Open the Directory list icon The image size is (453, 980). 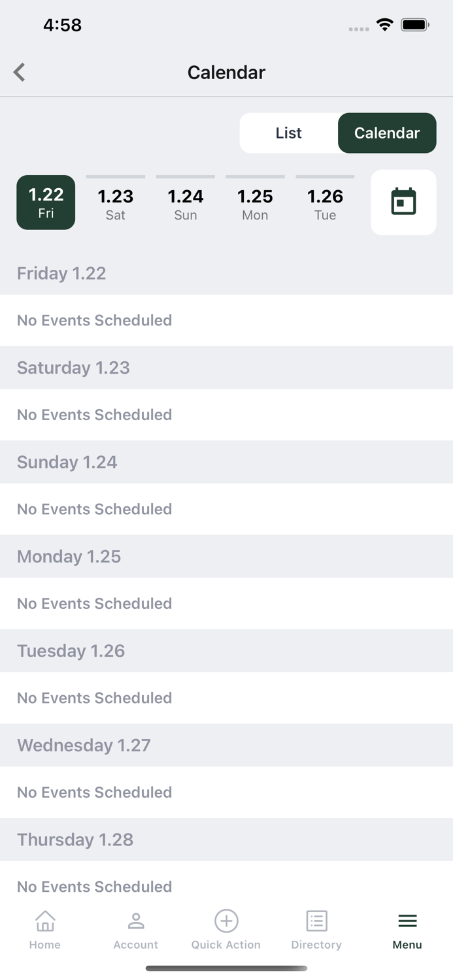pyautogui.click(x=316, y=921)
